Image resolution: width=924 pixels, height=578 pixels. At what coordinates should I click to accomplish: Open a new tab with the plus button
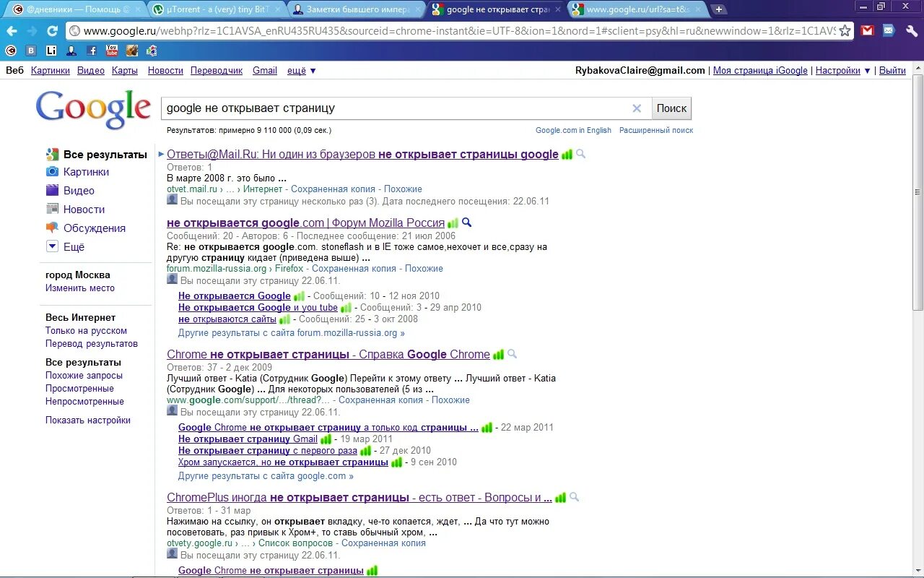pos(719,9)
